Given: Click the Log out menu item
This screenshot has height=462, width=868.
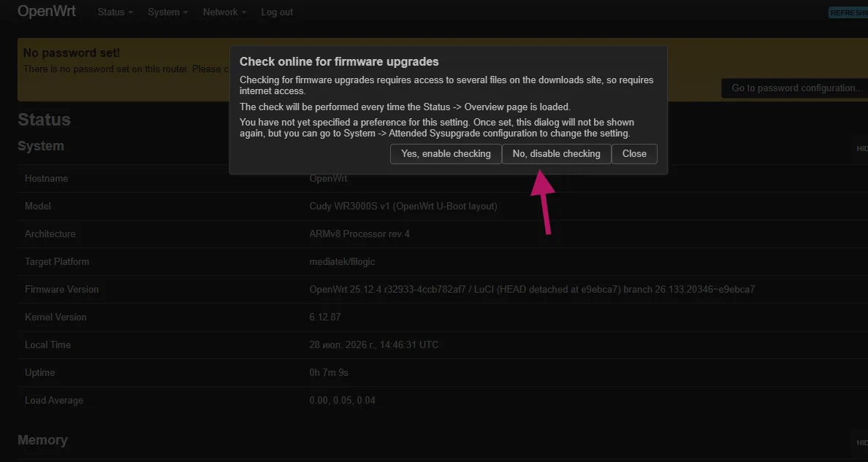Looking at the screenshot, I should (277, 12).
